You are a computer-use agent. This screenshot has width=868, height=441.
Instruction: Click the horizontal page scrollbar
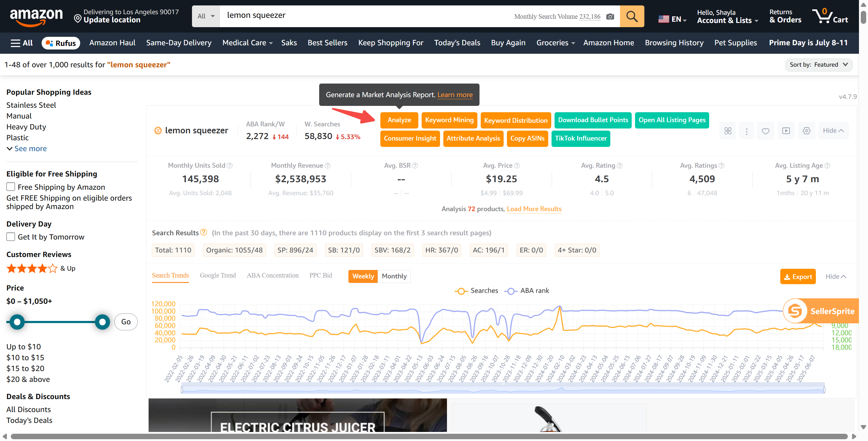[x=429, y=436]
